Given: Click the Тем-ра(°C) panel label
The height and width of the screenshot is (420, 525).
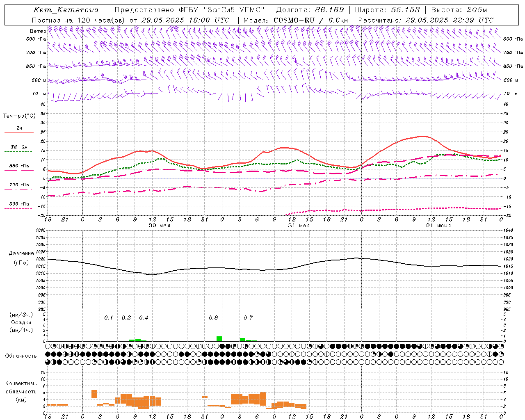Looking at the screenshot, I should (19, 116).
